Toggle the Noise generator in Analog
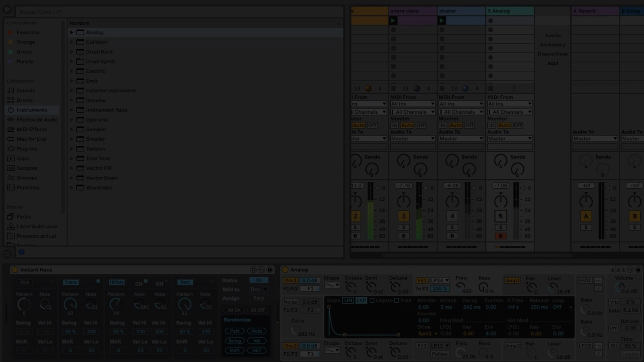 pyautogui.click(x=290, y=302)
